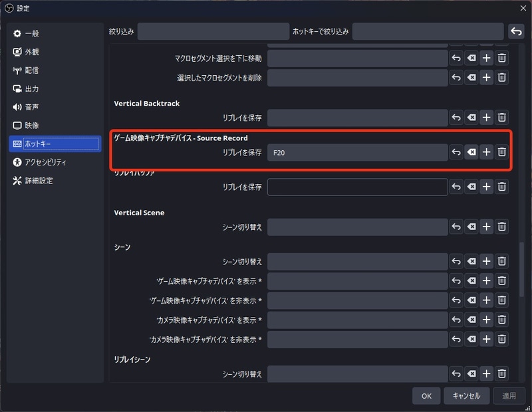The width and height of the screenshot is (532, 412).
Task: Click the キャンセル button
Action: [466, 395]
